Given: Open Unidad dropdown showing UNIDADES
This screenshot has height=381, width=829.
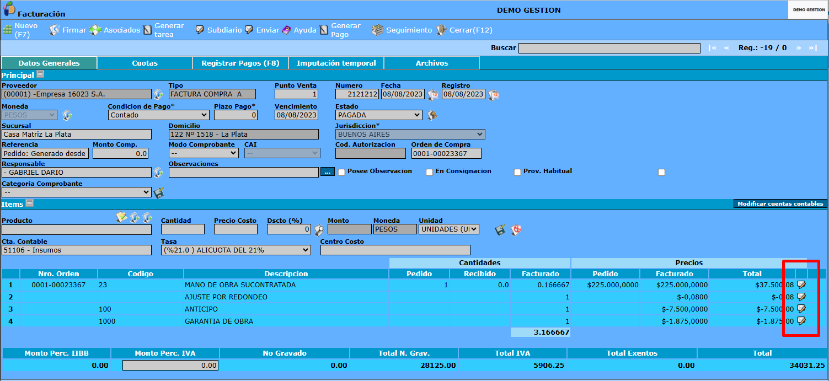Looking at the screenshot, I should (x=449, y=229).
